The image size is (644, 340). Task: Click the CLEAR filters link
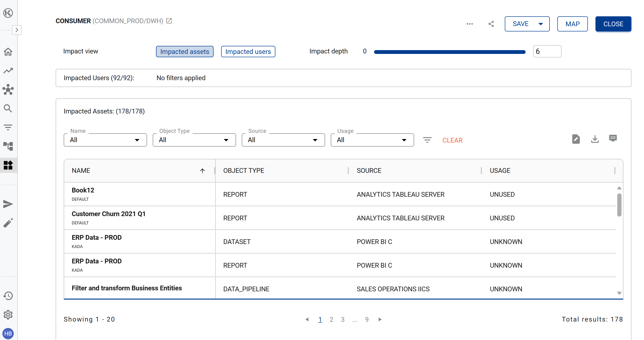coord(452,140)
